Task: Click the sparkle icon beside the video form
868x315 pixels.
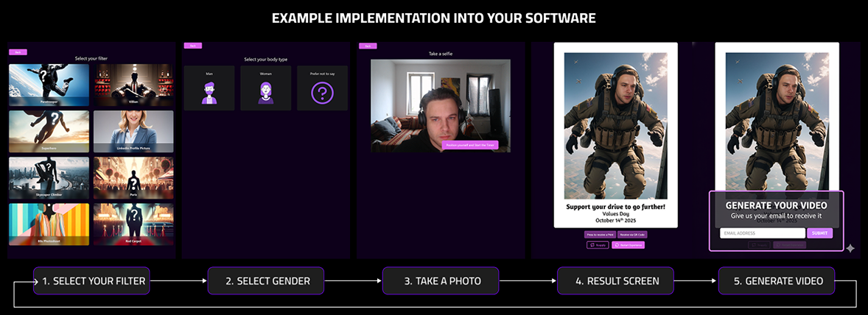Action: [x=850, y=249]
